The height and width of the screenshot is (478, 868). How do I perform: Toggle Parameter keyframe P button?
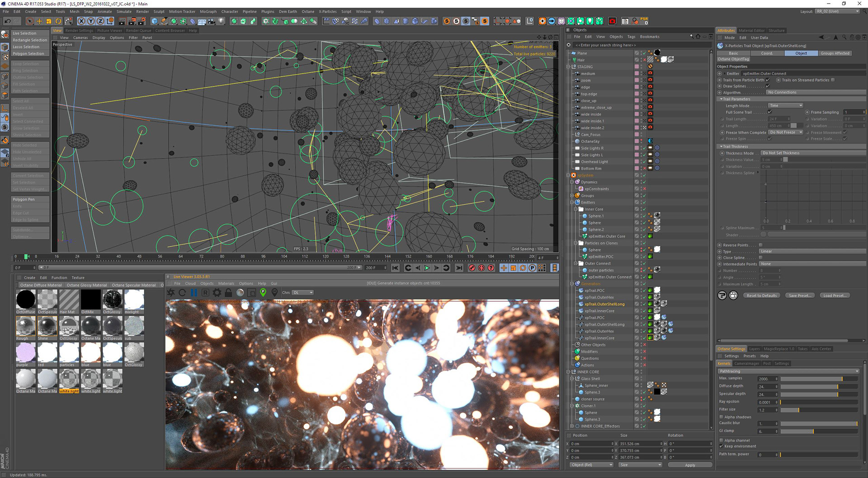pos(532,268)
